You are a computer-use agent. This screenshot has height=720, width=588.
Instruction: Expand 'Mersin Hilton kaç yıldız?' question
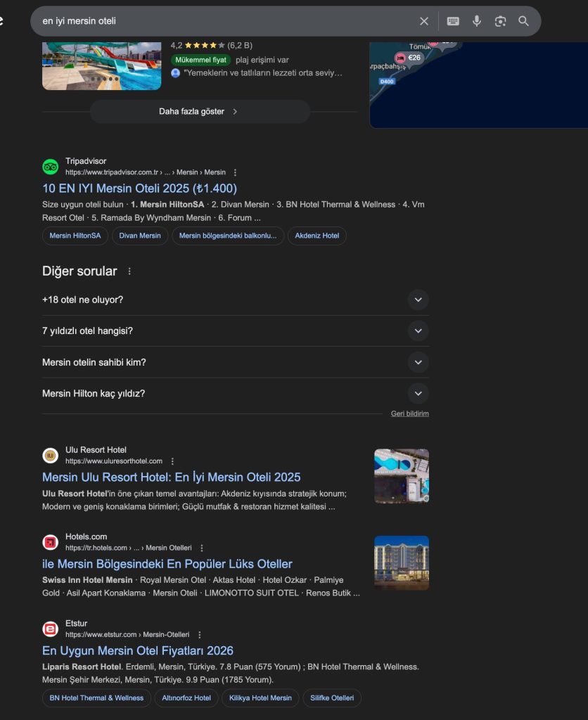click(235, 394)
